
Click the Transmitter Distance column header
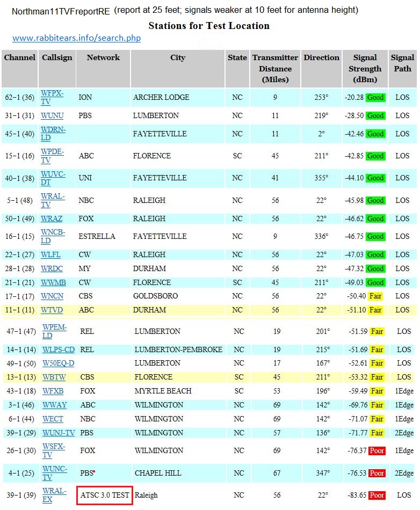275,69
